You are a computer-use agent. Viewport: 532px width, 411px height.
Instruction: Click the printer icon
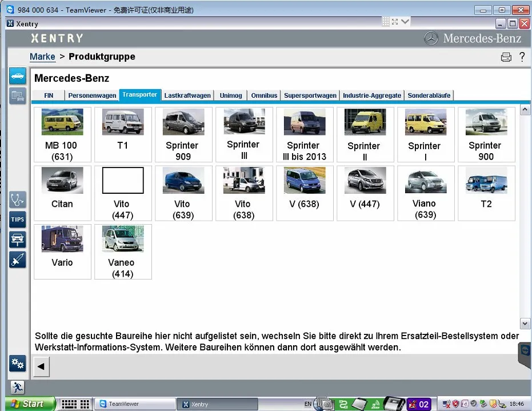(506, 57)
